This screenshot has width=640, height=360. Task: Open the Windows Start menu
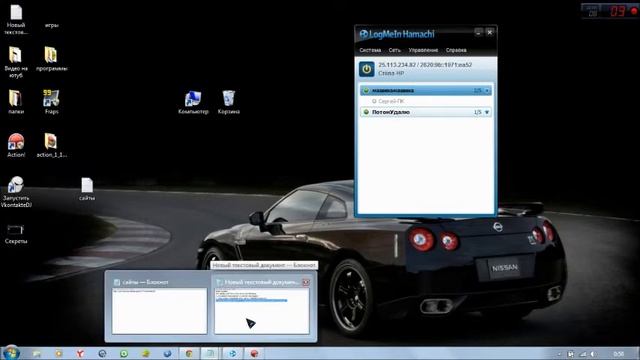tap(11, 353)
